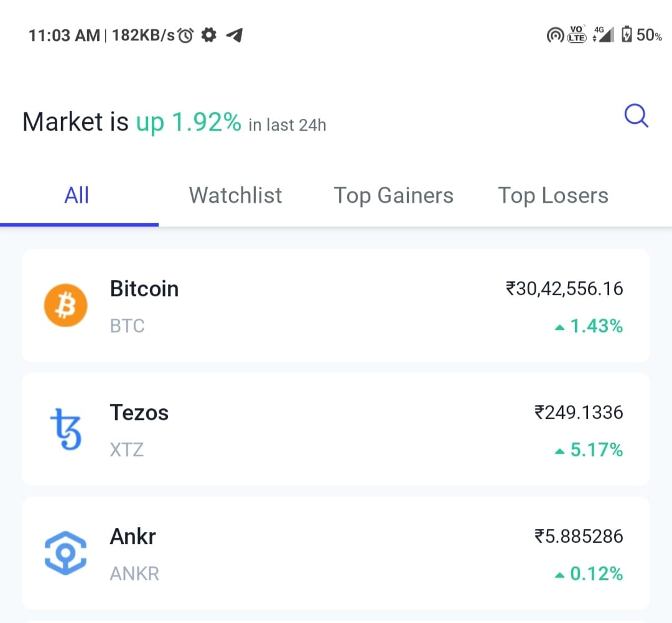Tap Bitcoin's ₹30,42,556.16 price
This screenshot has height=623, width=672.
pyautogui.click(x=564, y=289)
